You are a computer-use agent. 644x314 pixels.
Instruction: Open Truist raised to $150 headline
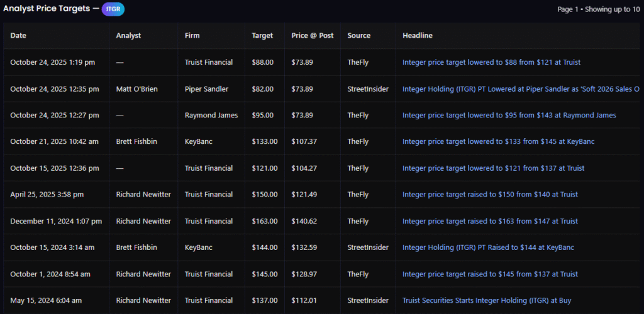(x=490, y=195)
